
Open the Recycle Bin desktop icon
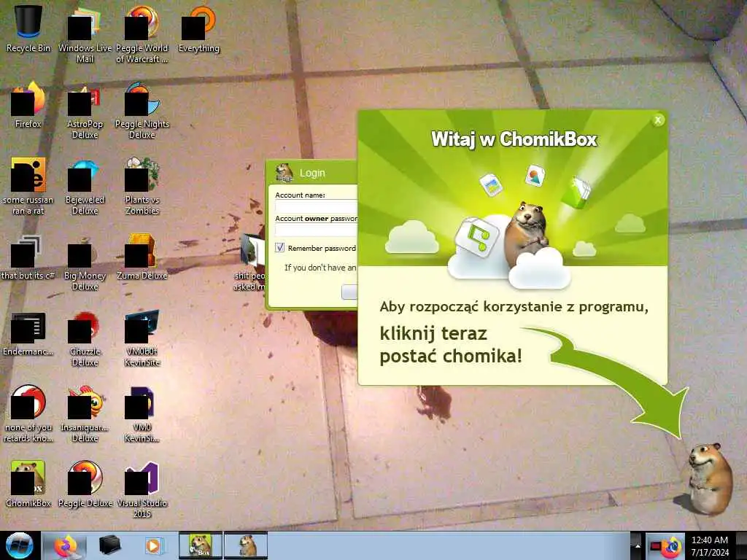click(x=28, y=28)
